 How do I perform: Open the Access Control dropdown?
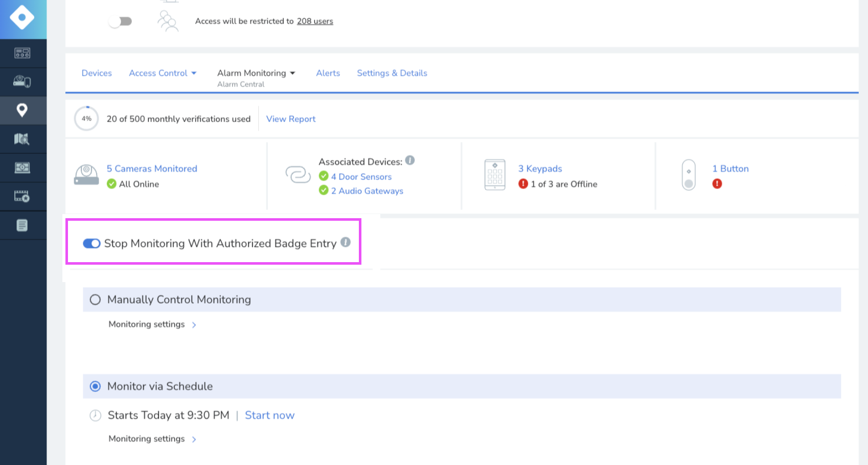pos(163,73)
